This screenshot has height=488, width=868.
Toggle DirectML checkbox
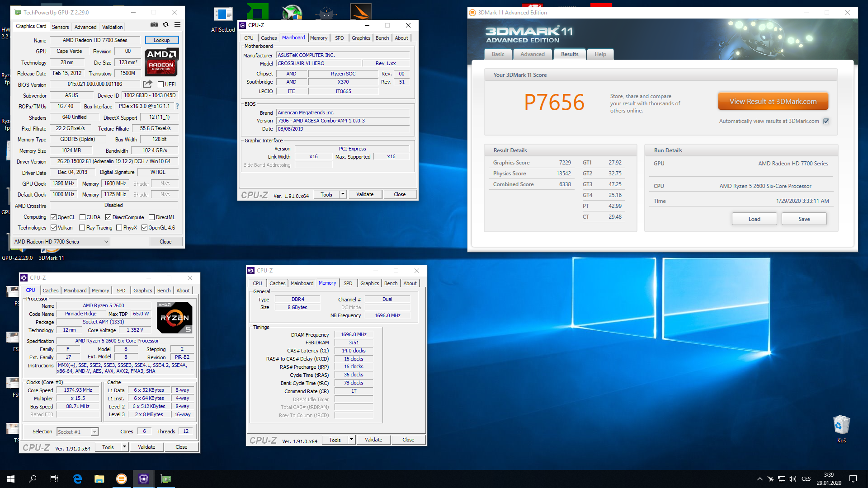click(x=151, y=217)
